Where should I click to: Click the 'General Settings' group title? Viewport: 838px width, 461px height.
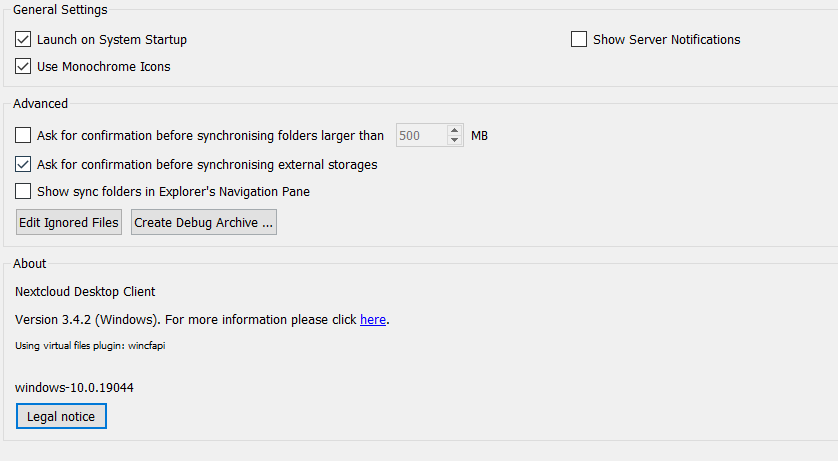[60, 10]
